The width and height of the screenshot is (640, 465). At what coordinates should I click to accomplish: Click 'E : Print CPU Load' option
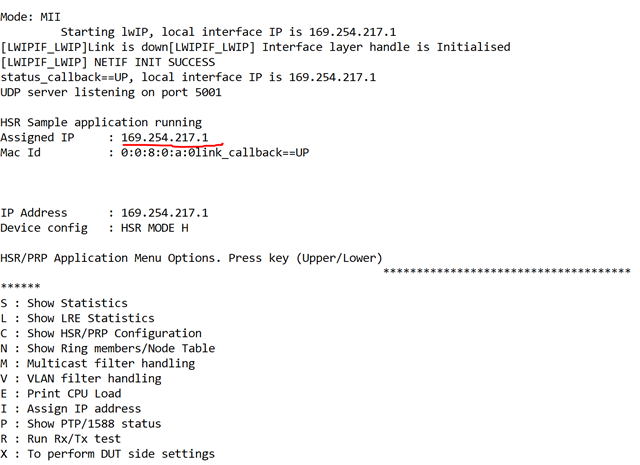(x=61, y=393)
